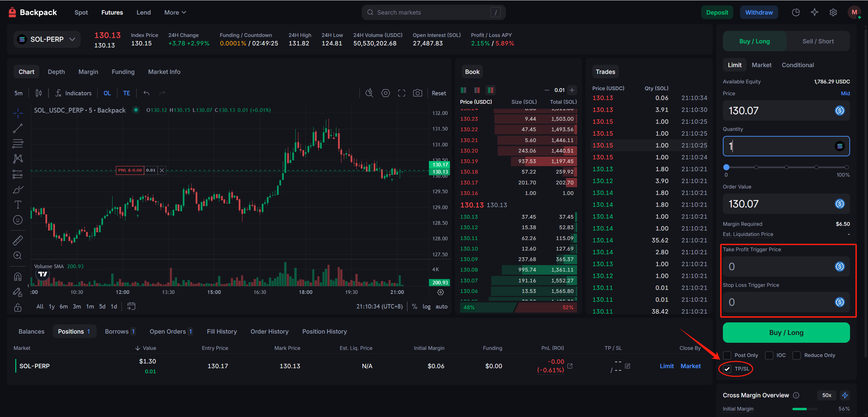Screen dimensions: 868x417
Task: Open the sparkle rewards icon
Action: 814,13
